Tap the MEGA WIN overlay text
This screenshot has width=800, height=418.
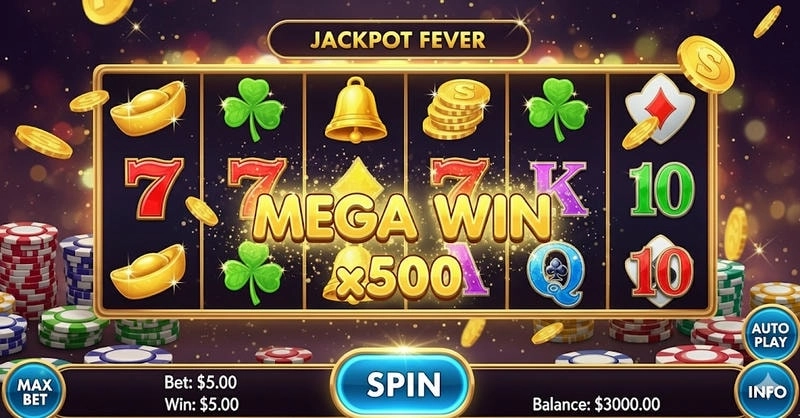click(x=402, y=218)
